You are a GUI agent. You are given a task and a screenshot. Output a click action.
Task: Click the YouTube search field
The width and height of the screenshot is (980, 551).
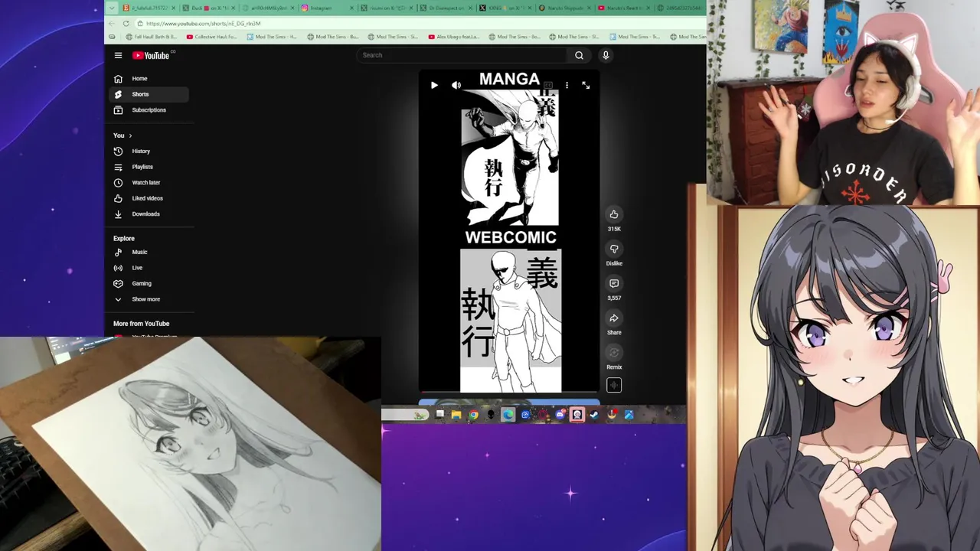tap(463, 55)
